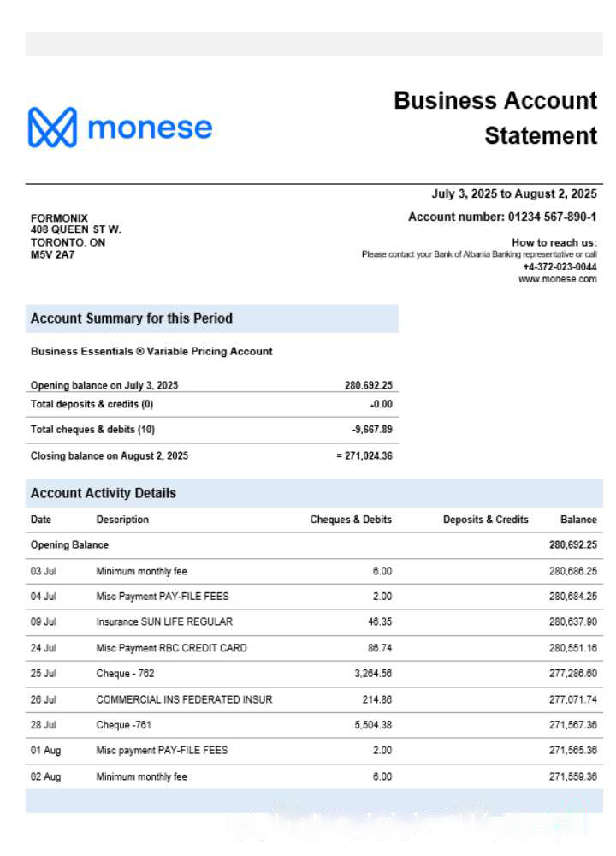
Task: Click the Total cheques & debits (10) line
Action: (92, 429)
